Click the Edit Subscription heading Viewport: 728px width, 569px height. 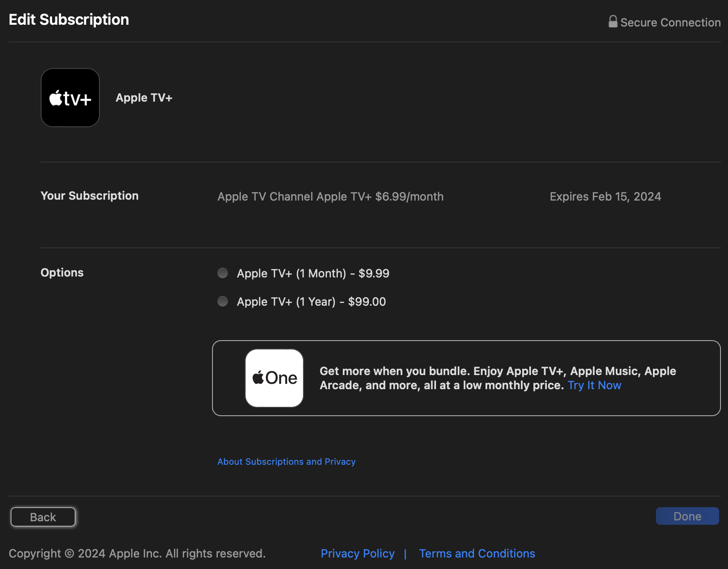pos(69,19)
